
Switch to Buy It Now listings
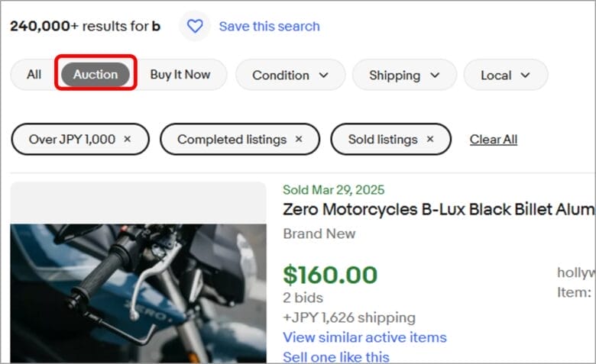[180, 74]
